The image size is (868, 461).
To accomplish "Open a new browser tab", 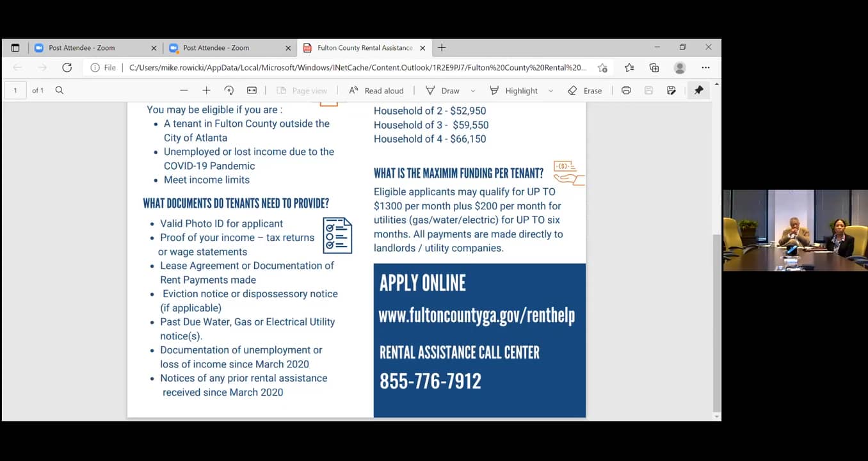I will coord(442,47).
